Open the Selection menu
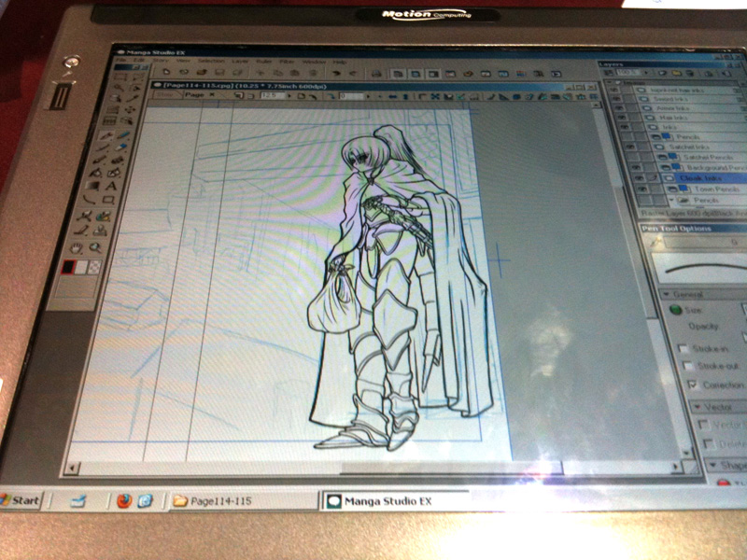Screen dimensions: 747x560 [x=211, y=61]
